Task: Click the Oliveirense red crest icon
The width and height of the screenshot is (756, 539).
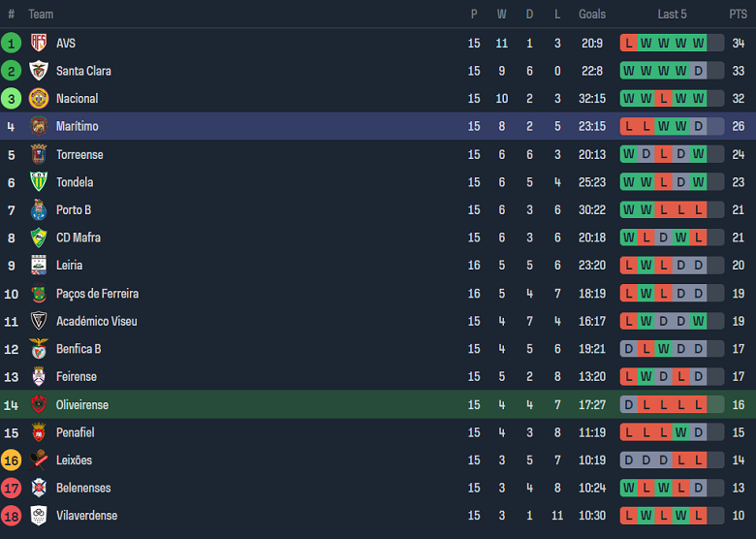Action: coord(39,404)
